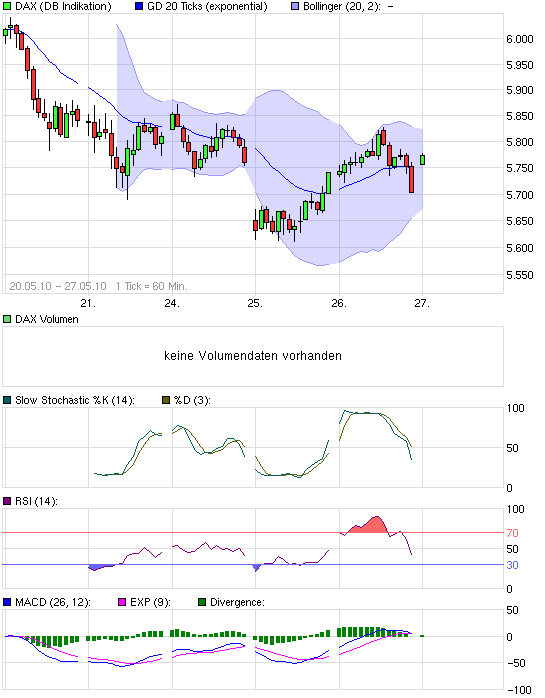Click the 'RSI (14):' label
The width and height of the screenshot is (545, 698).
click(x=37, y=501)
